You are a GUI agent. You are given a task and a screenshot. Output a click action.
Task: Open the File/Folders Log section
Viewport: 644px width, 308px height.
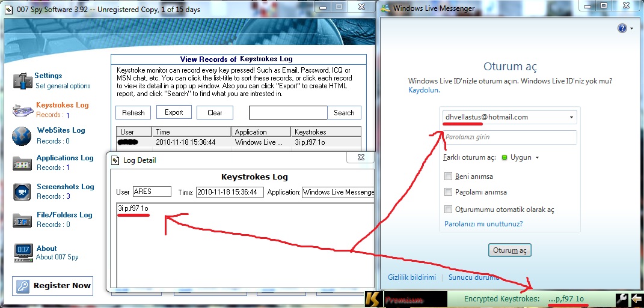64,215
